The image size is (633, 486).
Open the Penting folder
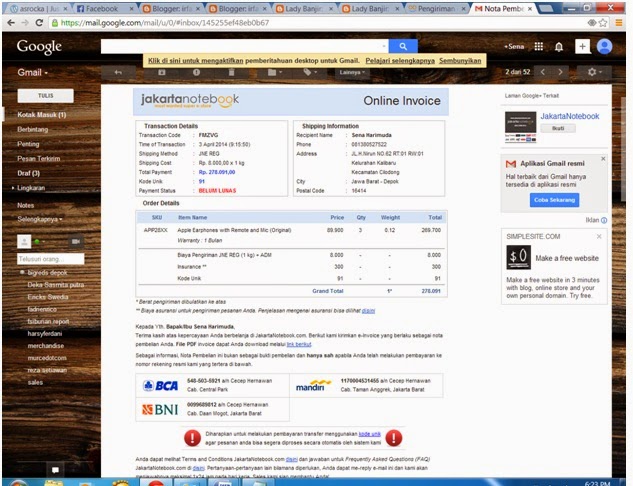pos(28,144)
